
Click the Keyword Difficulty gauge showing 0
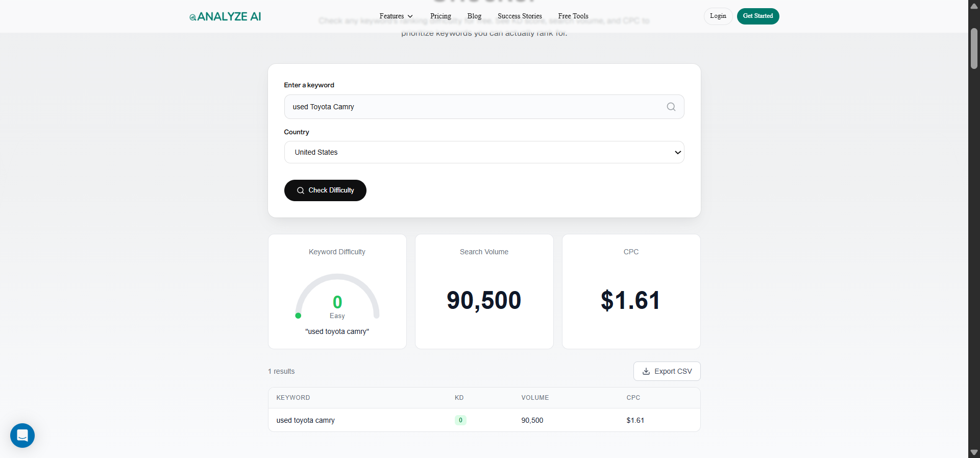[337, 297]
